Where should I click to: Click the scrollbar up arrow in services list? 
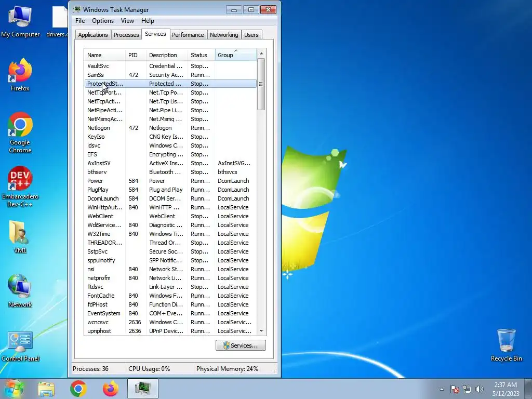(x=261, y=54)
